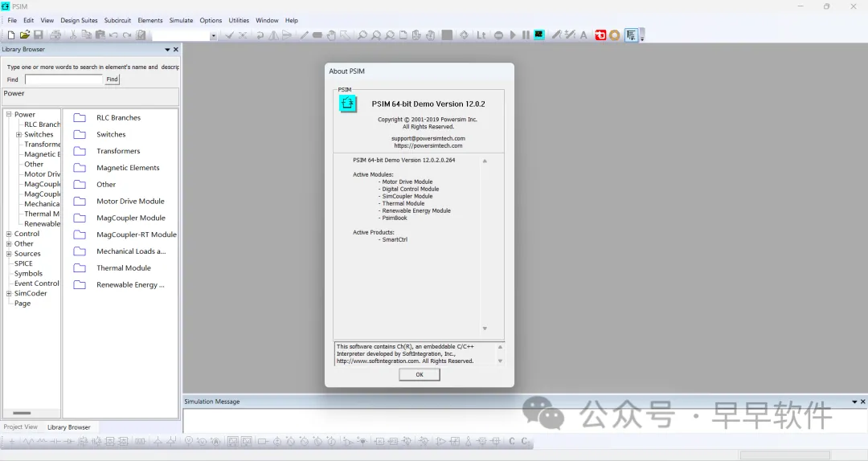Launch Simview with cyan waveform icon
The image size is (868, 461).
pos(539,35)
